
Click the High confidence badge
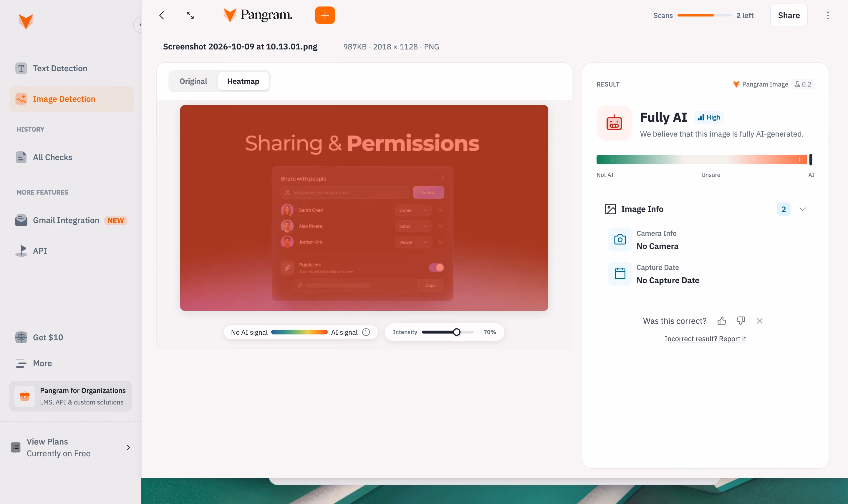point(709,117)
